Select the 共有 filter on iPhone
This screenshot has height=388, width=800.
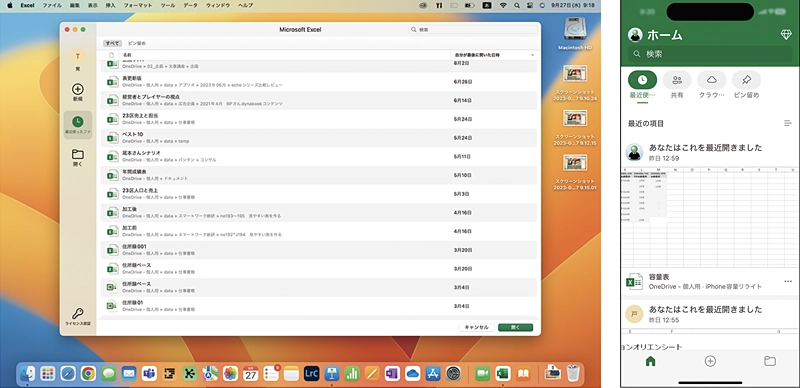677,85
